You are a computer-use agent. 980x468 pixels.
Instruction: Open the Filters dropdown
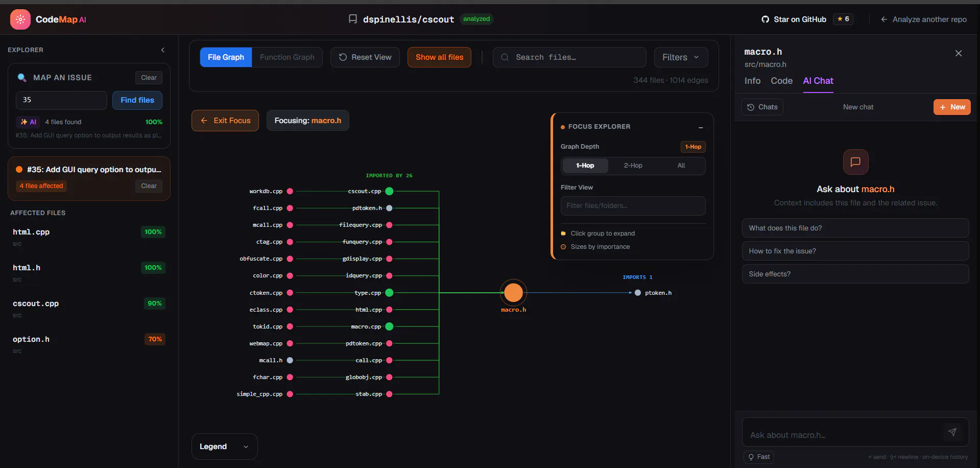click(681, 57)
